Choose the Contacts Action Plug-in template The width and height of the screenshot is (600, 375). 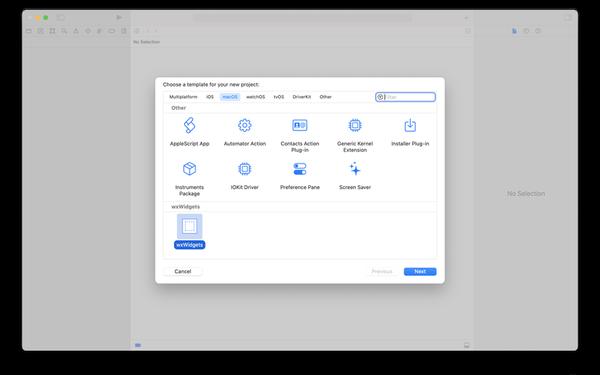coord(300,135)
